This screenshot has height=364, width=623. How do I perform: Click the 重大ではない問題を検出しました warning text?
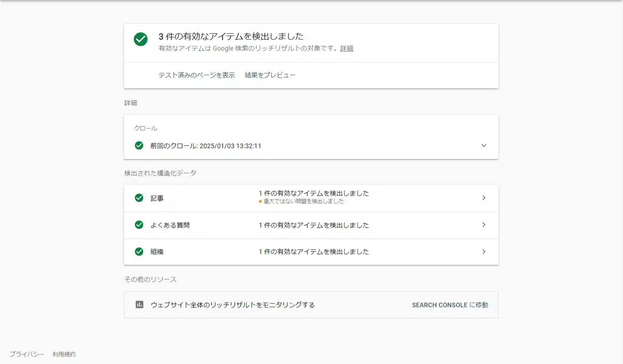point(304,201)
